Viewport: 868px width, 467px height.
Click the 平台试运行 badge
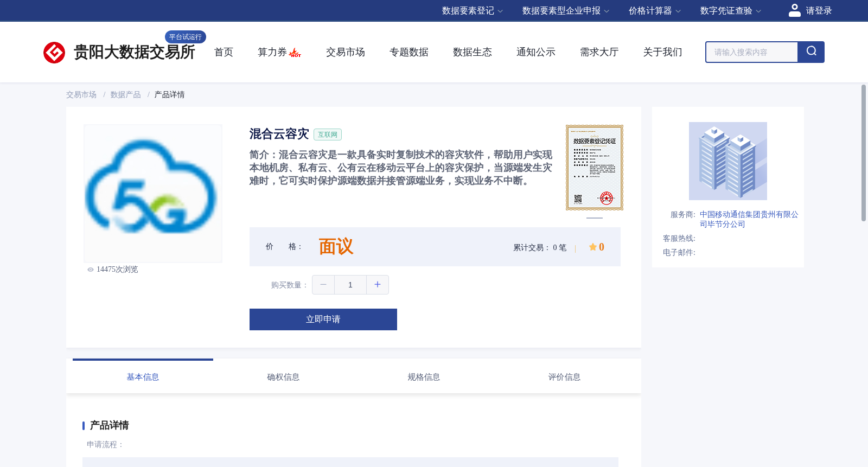(x=186, y=37)
